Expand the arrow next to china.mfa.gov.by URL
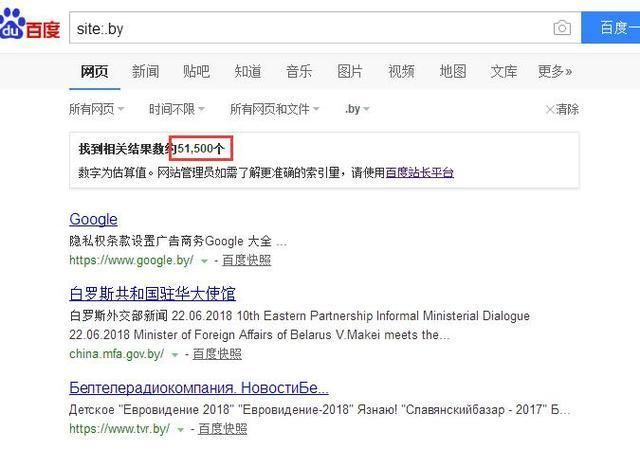The height and width of the screenshot is (449, 640). click(175, 355)
